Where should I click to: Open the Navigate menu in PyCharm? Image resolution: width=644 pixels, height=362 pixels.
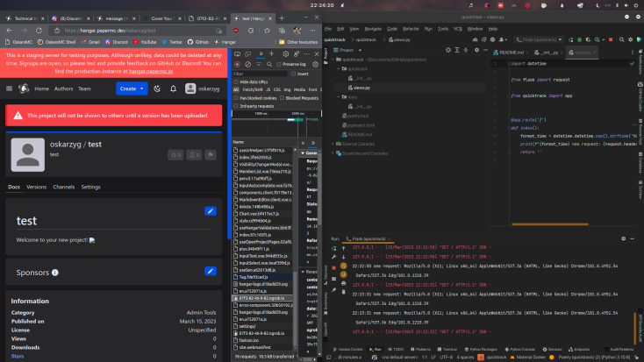pos(373,29)
